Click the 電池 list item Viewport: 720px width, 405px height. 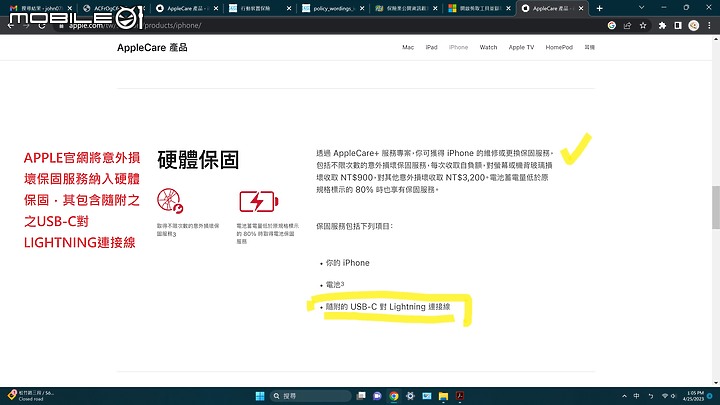[335, 285]
